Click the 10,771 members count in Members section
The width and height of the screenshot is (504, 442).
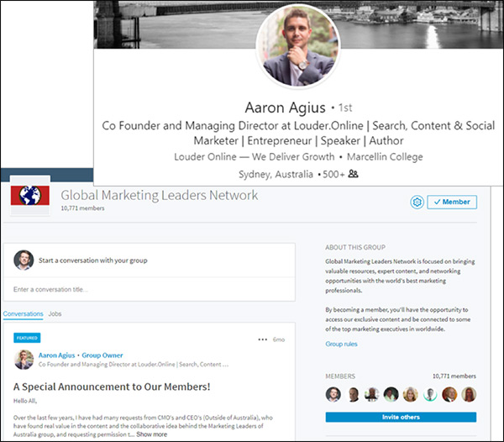[454, 376]
